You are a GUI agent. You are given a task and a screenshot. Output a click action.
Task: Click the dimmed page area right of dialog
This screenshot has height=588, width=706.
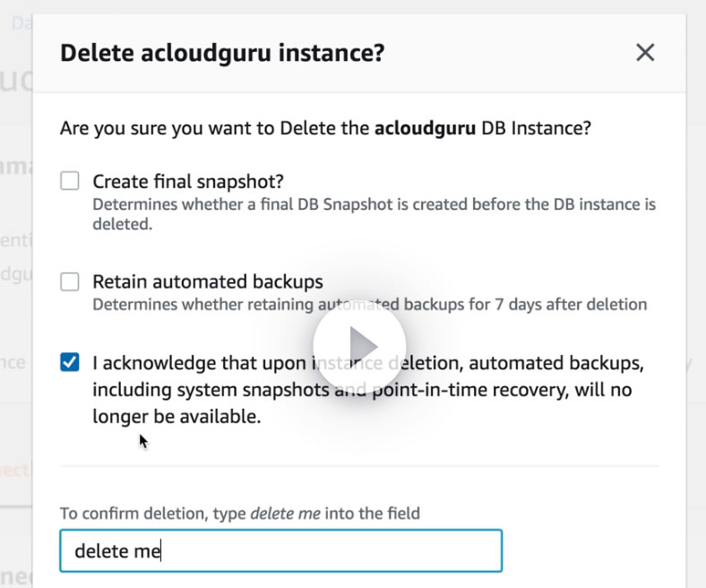696,269
